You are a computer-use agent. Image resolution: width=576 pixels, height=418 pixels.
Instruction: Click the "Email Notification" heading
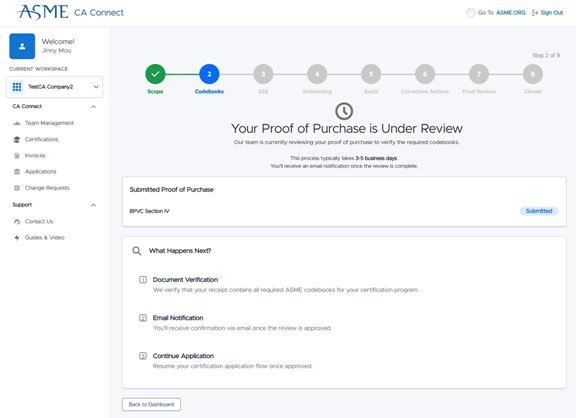pos(178,318)
